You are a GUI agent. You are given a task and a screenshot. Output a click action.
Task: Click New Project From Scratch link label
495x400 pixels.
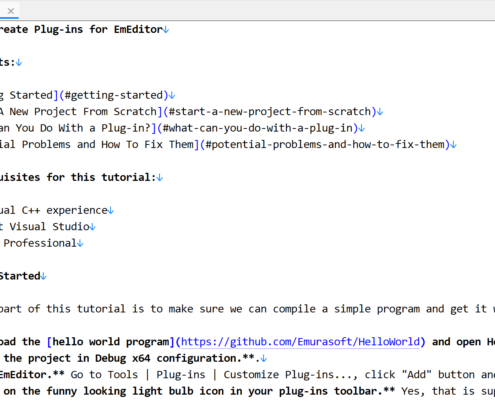(x=83, y=112)
